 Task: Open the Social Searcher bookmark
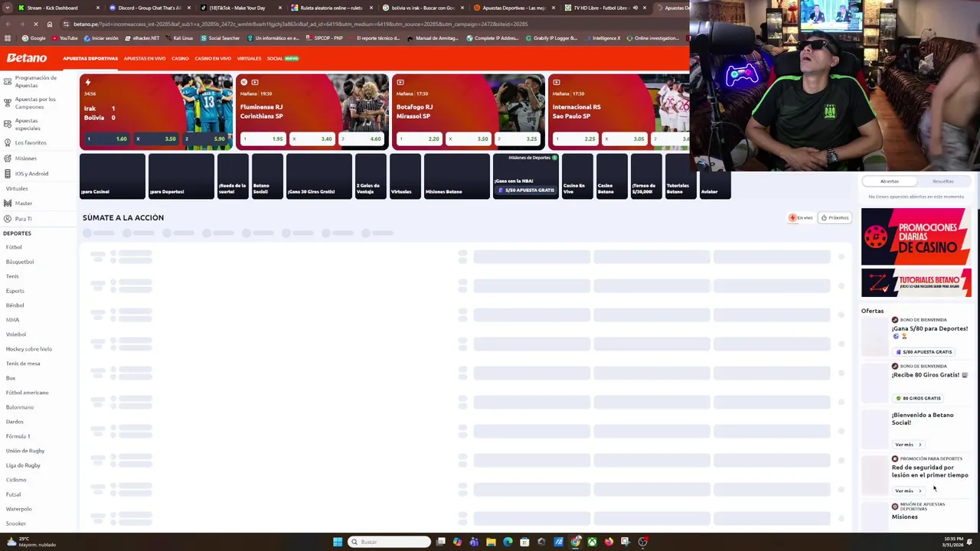tap(220, 38)
